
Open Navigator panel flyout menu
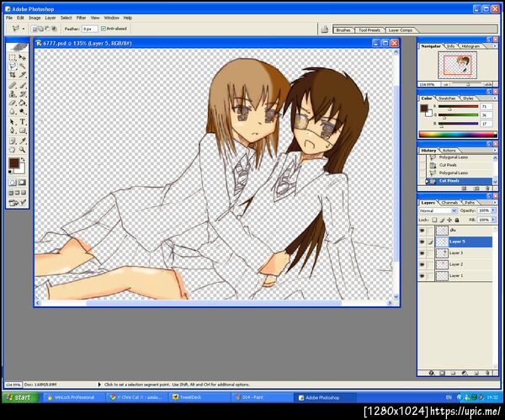(x=495, y=46)
